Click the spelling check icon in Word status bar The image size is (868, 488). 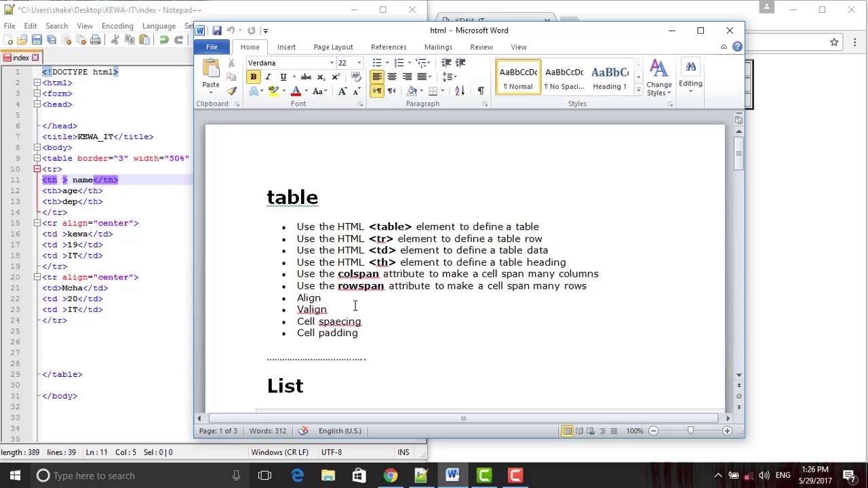[x=303, y=431]
